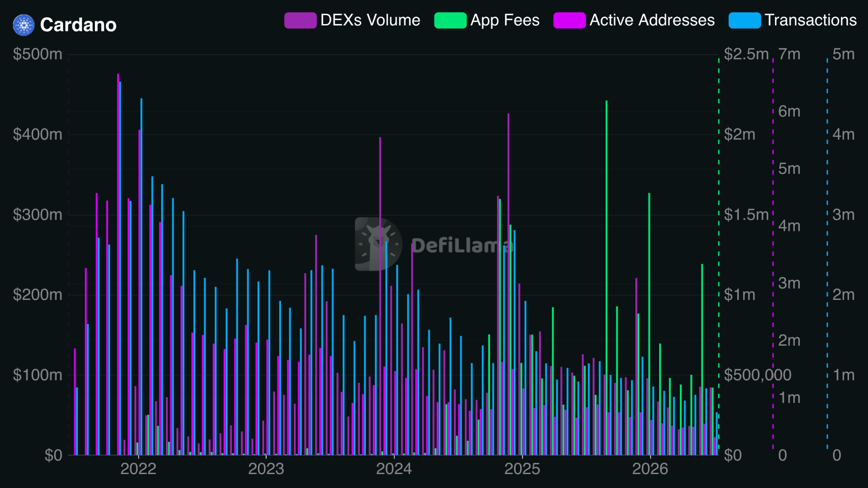
Task: Hide the App Fees series via its label
Action: [505, 20]
